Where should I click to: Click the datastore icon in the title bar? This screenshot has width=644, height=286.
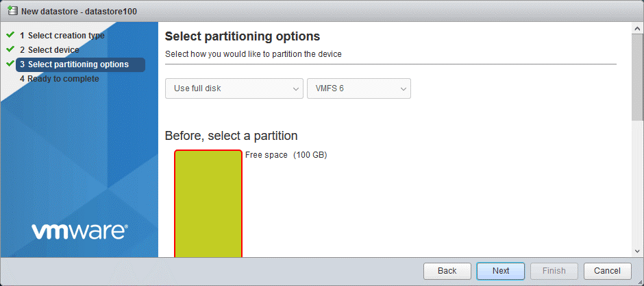pyautogui.click(x=12, y=11)
